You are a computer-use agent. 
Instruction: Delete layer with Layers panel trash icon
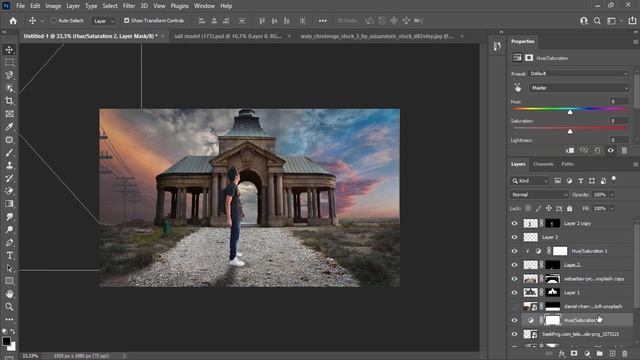click(x=624, y=353)
